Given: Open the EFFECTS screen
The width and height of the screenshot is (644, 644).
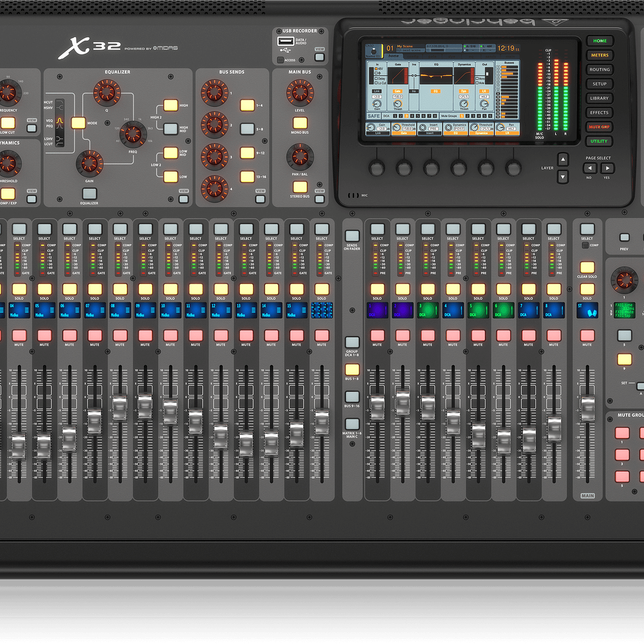Looking at the screenshot, I should [599, 113].
